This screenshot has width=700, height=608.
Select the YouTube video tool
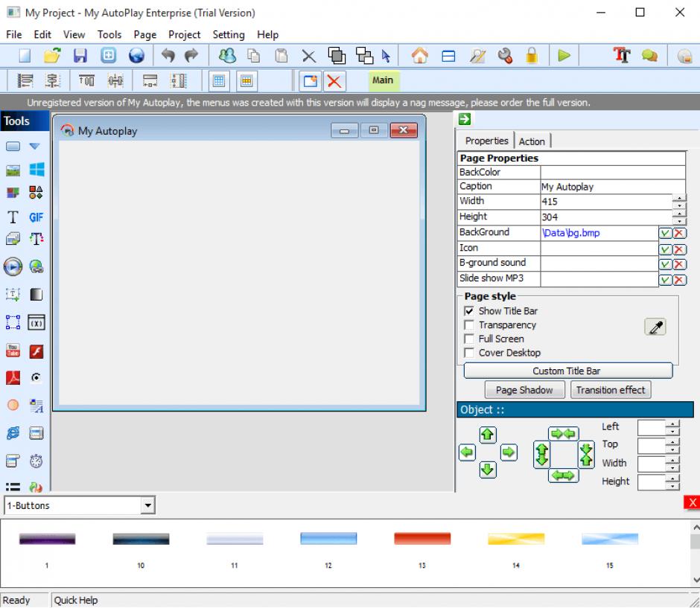13,351
